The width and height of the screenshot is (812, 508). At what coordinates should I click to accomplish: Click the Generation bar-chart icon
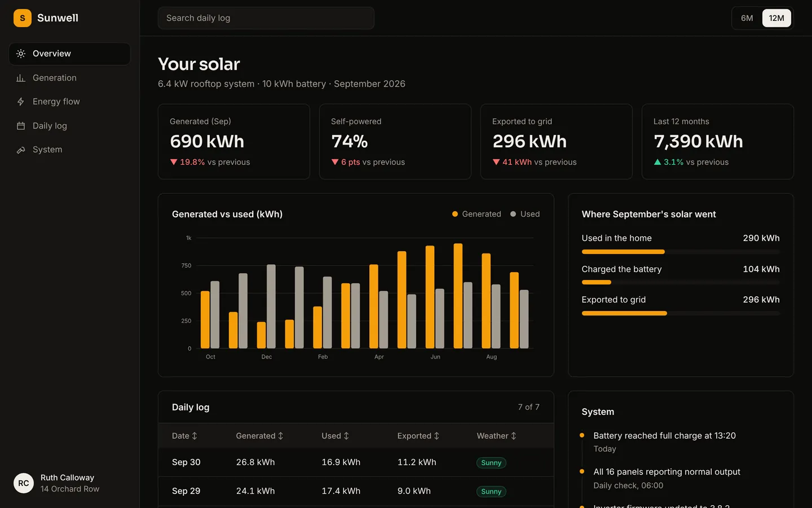click(x=21, y=78)
